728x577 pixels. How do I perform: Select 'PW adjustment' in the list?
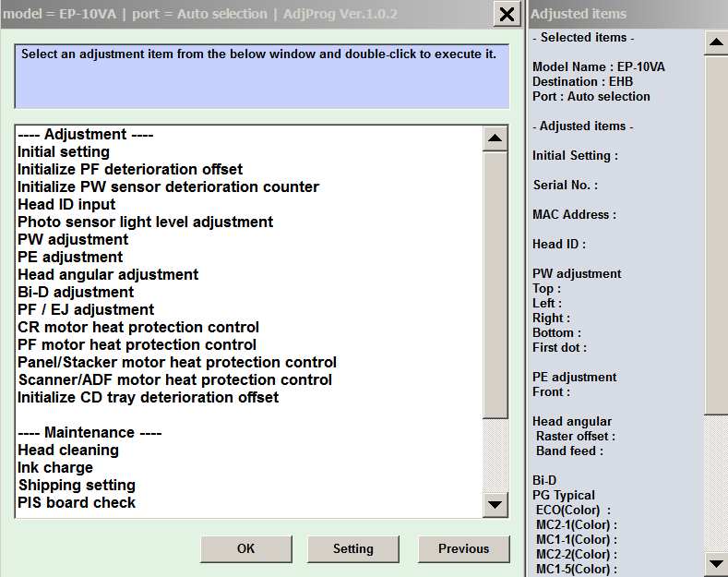pyautogui.click(x=73, y=239)
